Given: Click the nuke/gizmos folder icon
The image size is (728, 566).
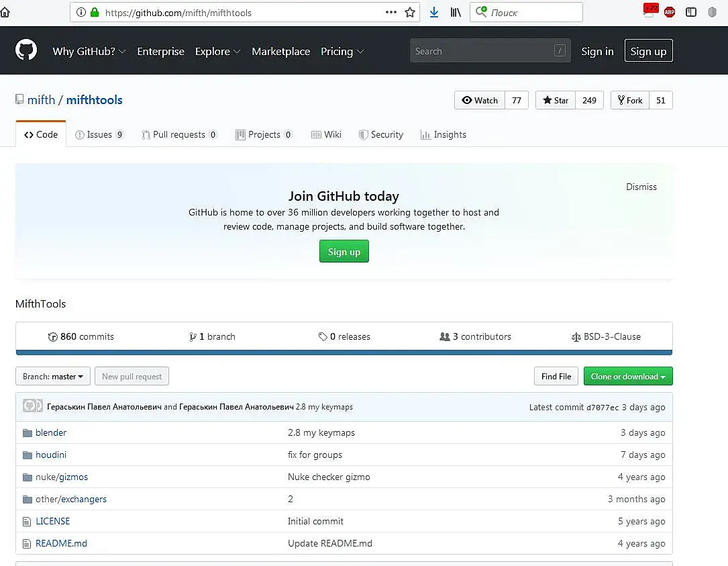Looking at the screenshot, I should coord(28,477).
